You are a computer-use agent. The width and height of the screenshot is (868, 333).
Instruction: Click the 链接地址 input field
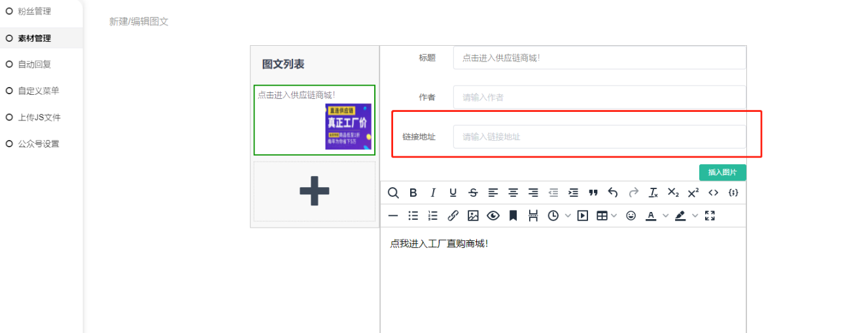click(599, 137)
